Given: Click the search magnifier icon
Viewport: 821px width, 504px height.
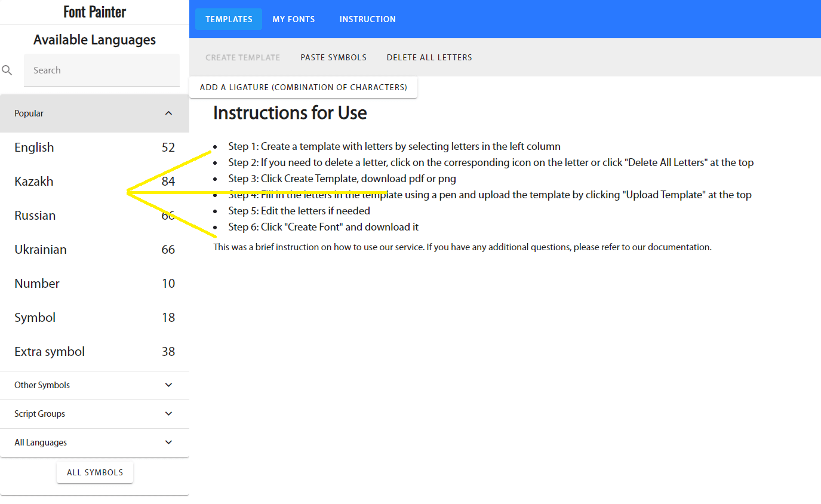Looking at the screenshot, I should click(7, 70).
